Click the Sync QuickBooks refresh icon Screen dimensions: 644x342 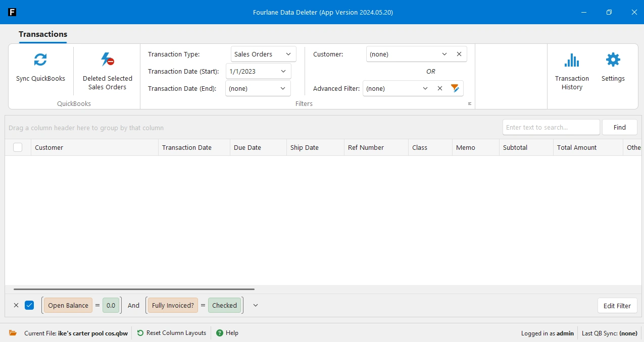click(x=40, y=60)
